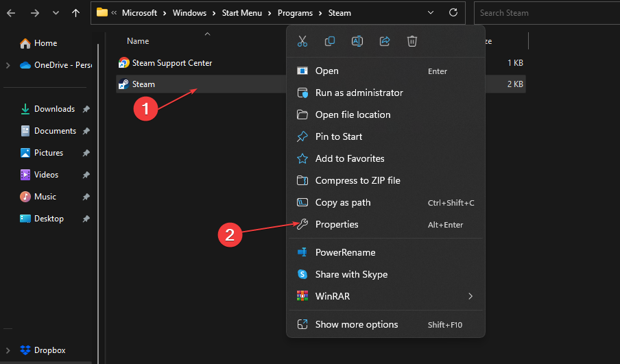Click the Copy icon in context menu
The height and width of the screenshot is (364, 620).
click(329, 41)
